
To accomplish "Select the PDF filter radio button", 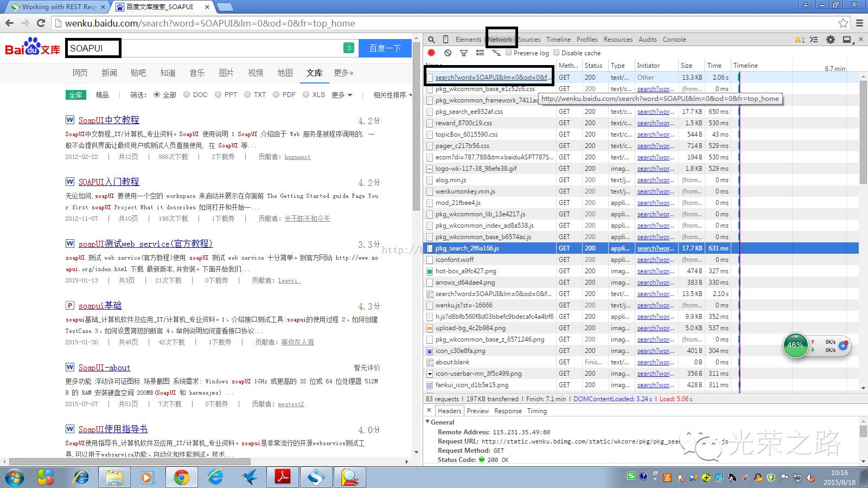I will pos(276,94).
